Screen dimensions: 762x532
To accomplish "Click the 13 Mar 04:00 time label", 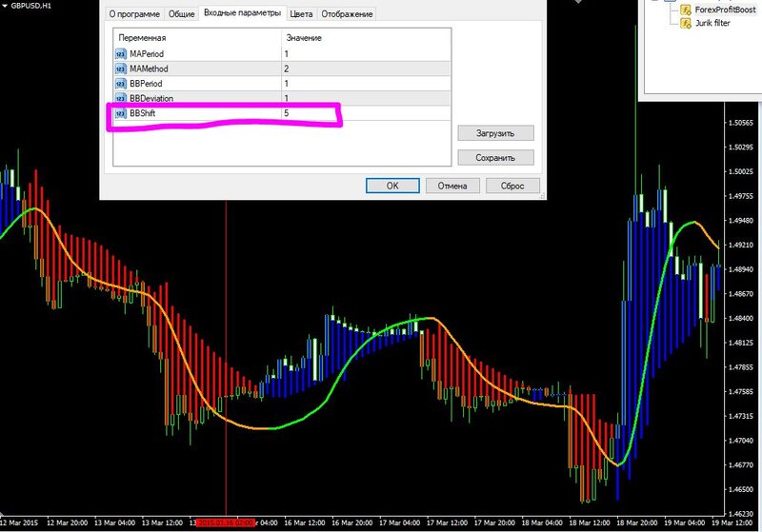I will click(x=114, y=522).
